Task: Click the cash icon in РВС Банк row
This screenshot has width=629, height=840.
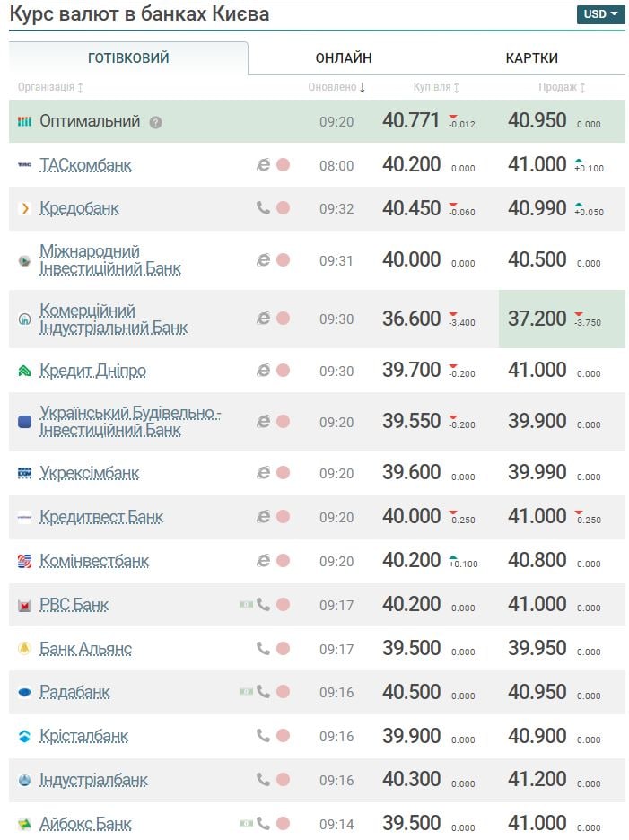Action: pos(246,605)
